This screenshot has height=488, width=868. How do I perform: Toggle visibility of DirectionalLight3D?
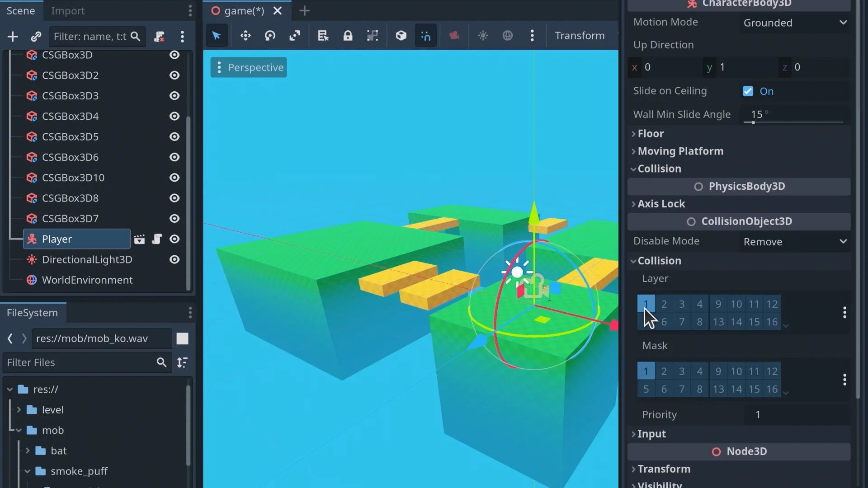click(x=175, y=260)
